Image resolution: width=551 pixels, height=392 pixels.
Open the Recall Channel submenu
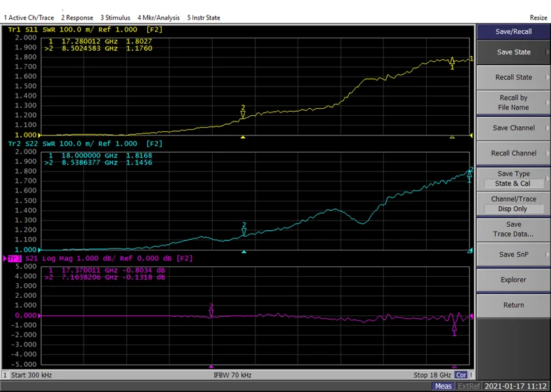513,153
